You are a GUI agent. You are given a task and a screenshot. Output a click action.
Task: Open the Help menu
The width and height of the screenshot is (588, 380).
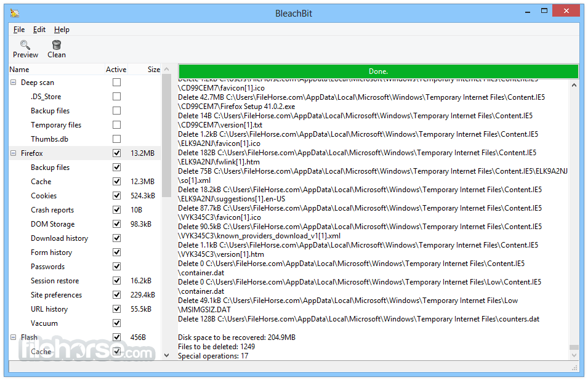click(62, 30)
